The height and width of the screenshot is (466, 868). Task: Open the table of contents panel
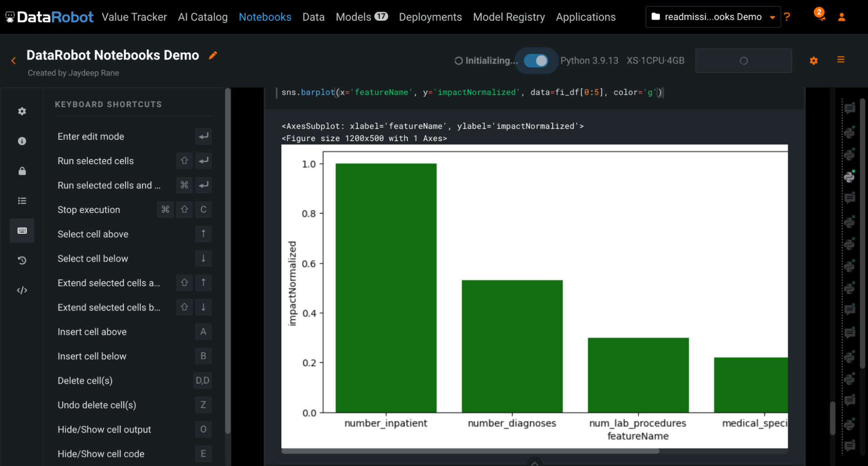point(22,201)
